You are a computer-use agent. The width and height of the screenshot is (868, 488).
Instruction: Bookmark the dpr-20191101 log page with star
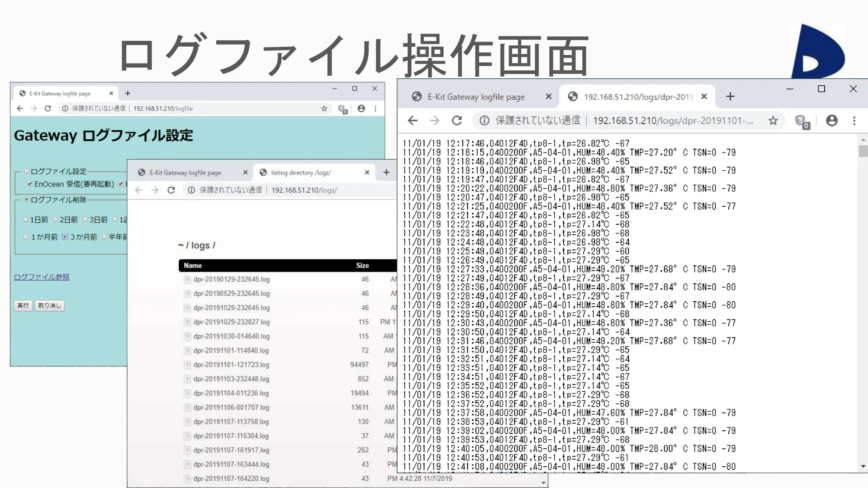tap(773, 121)
